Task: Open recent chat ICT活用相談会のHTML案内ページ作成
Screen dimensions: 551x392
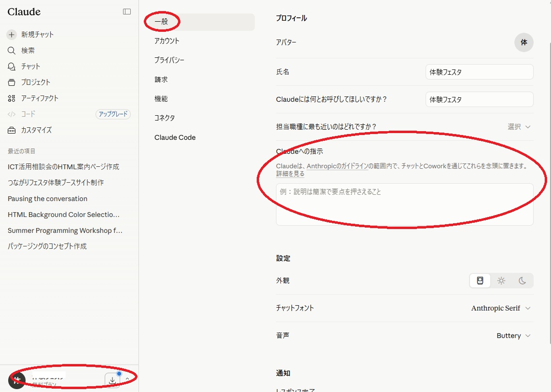Action: point(64,166)
